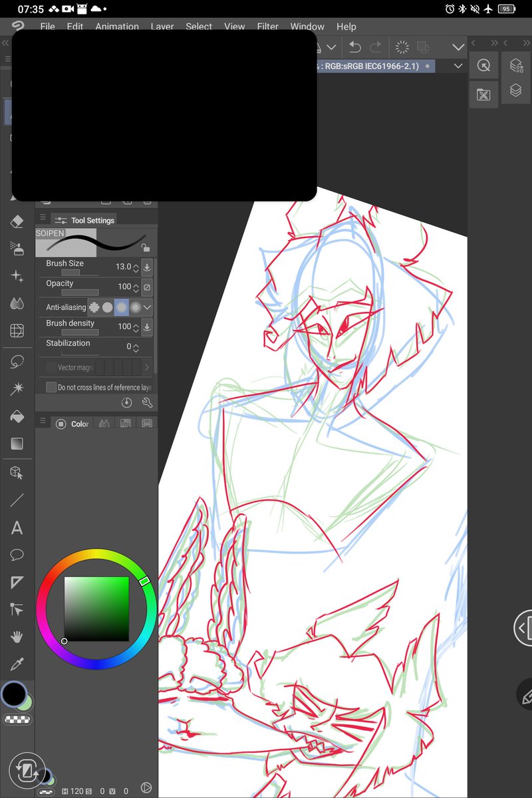Select the Decoration sparkle tool
Viewport: 532px width, 798px height.
[17, 275]
